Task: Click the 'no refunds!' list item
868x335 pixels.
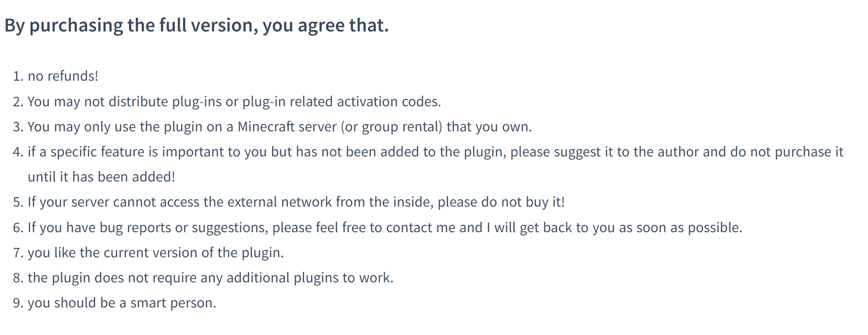Action: (63, 76)
